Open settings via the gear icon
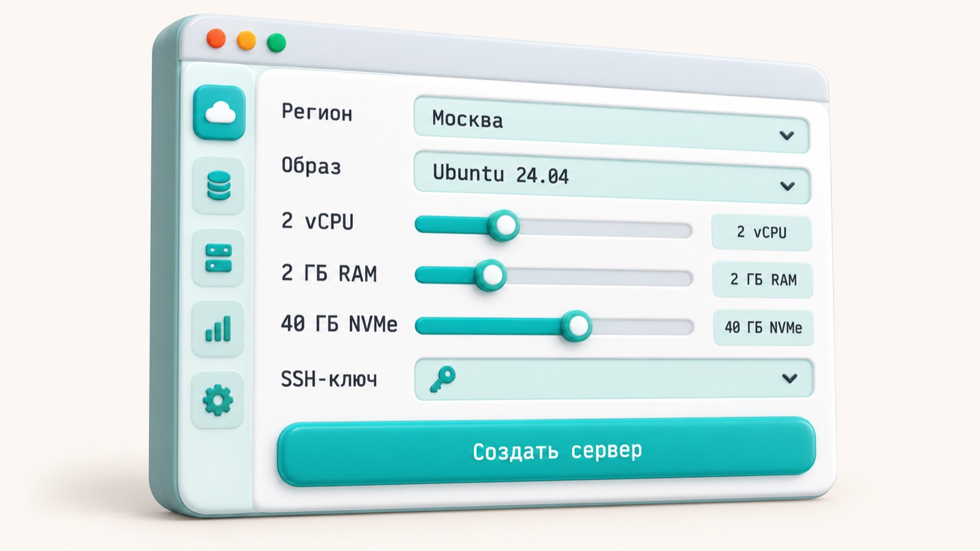 218,401
